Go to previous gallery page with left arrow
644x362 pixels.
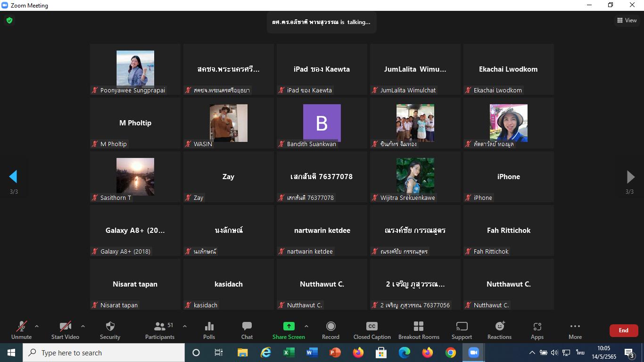13,177
